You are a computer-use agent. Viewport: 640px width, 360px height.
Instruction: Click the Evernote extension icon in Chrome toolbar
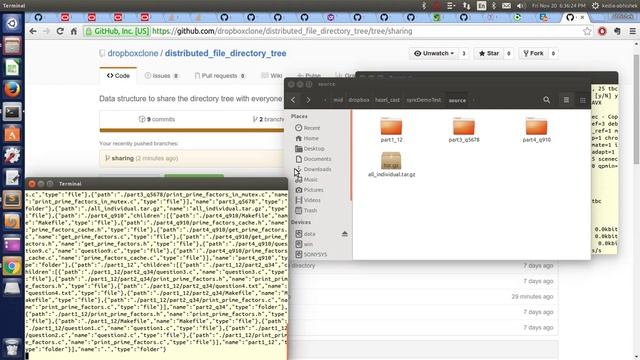coord(617,31)
